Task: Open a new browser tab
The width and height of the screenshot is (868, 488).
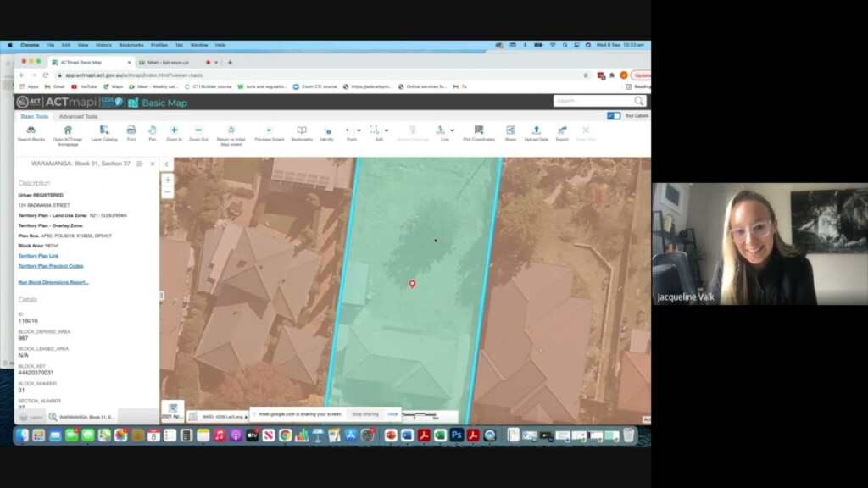Action: point(230,63)
